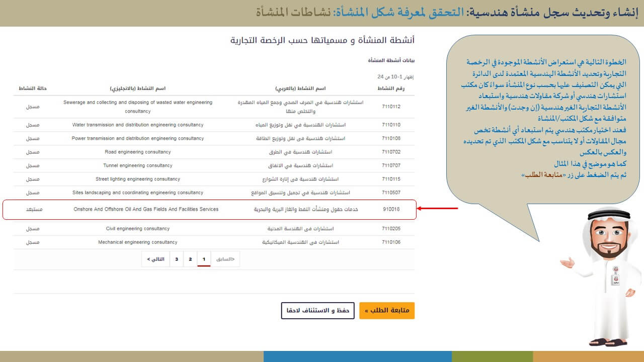The image size is (644, 362).
Task: Click the Street lighting engineering consultancy entry
Action: point(137,179)
